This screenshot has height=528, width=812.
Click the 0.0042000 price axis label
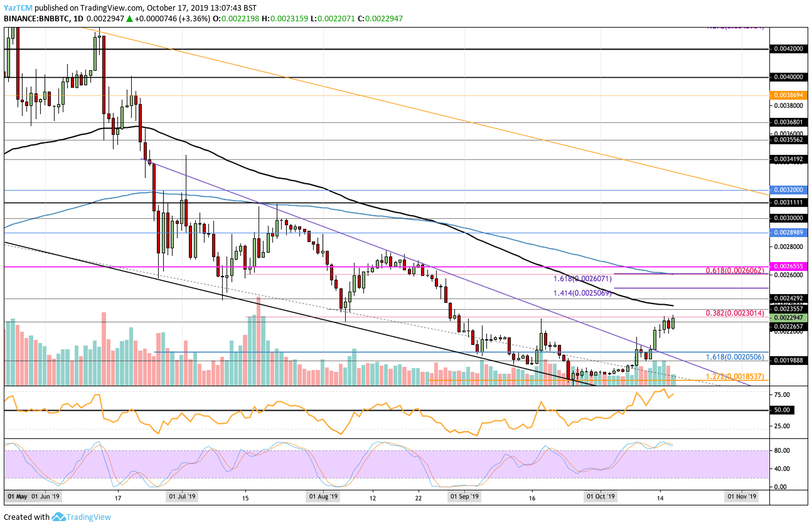[x=788, y=48]
